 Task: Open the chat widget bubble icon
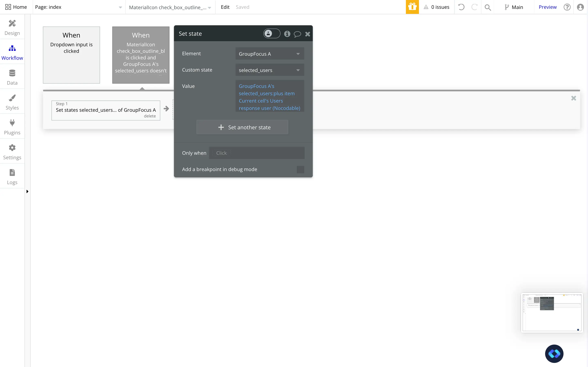point(554,353)
